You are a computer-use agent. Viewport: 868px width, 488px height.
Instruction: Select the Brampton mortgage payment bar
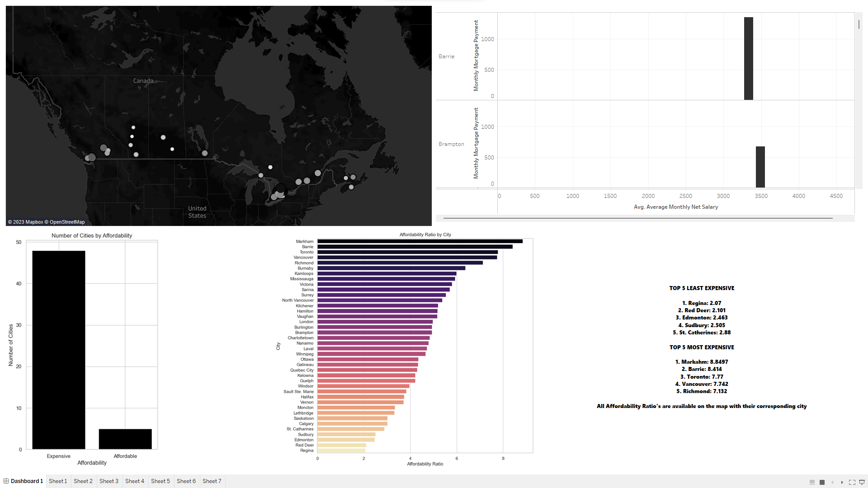(760, 167)
